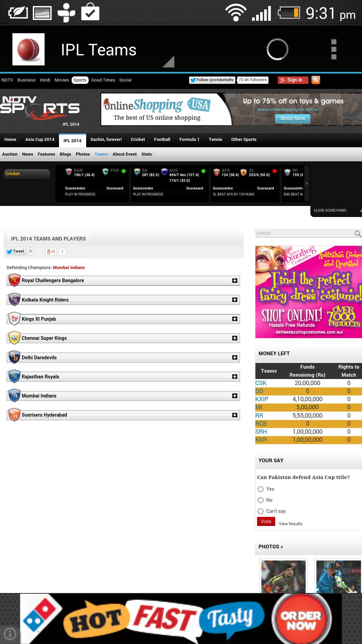The width and height of the screenshot is (362, 644).
Task: Open the second photo thumbnail
Action: (x=339, y=577)
